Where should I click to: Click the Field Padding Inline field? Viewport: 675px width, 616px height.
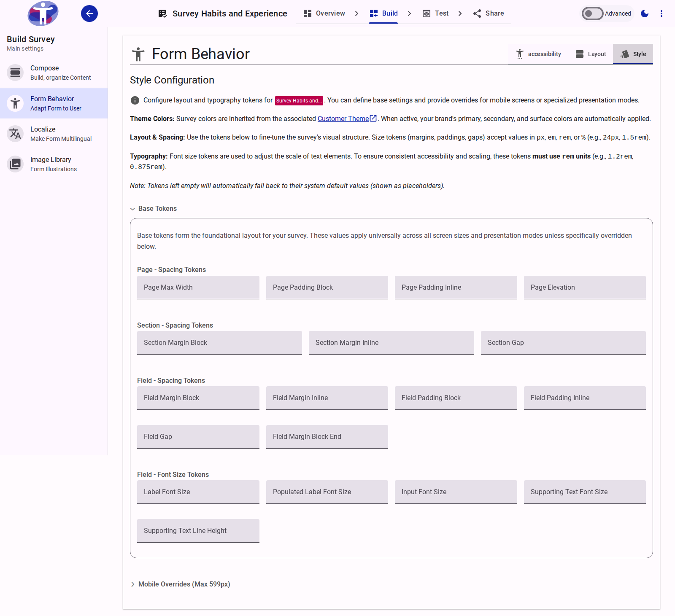tap(585, 398)
